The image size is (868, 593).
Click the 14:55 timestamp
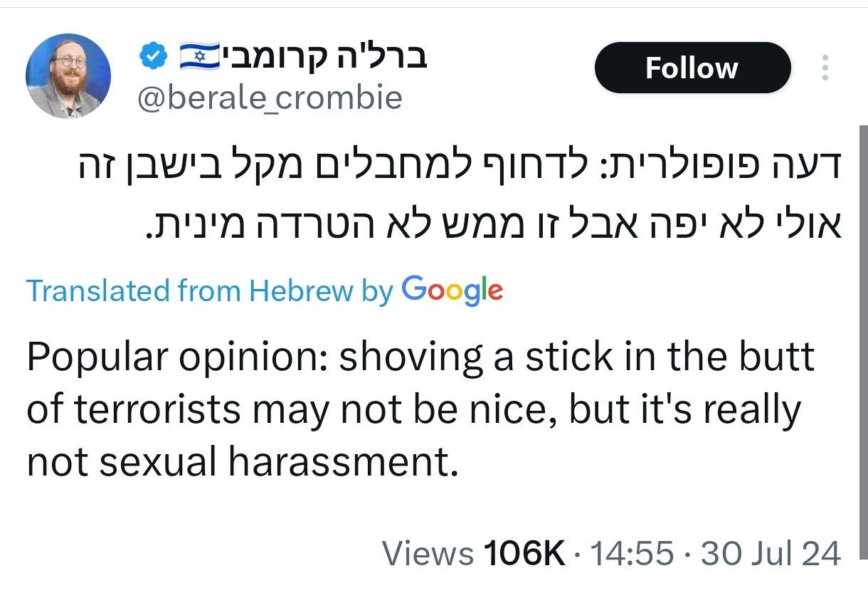point(632,554)
